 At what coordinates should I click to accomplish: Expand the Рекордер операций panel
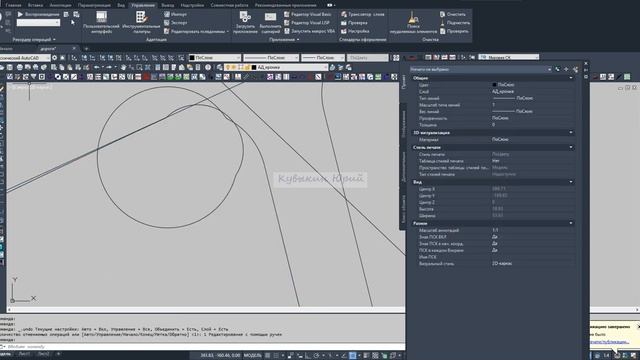pos(34,40)
